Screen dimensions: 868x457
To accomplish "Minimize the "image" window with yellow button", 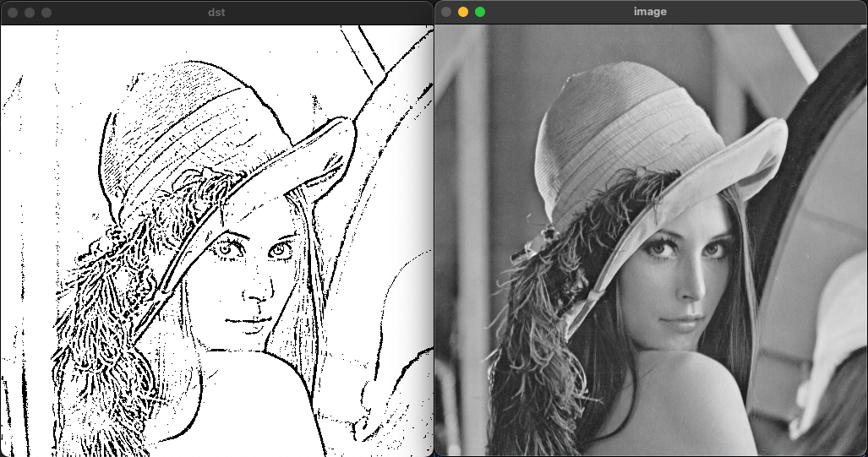I will [x=463, y=12].
